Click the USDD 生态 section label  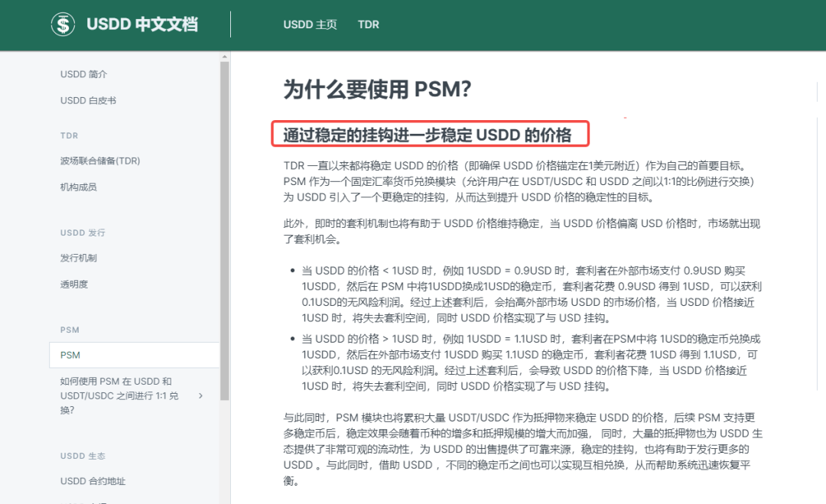(83, 456)
